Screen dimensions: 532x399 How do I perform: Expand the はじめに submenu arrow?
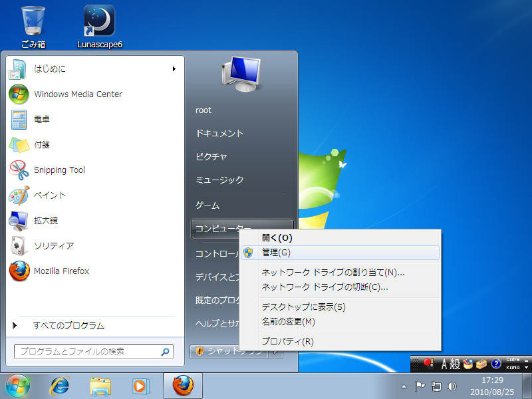(x=174, y=69)
